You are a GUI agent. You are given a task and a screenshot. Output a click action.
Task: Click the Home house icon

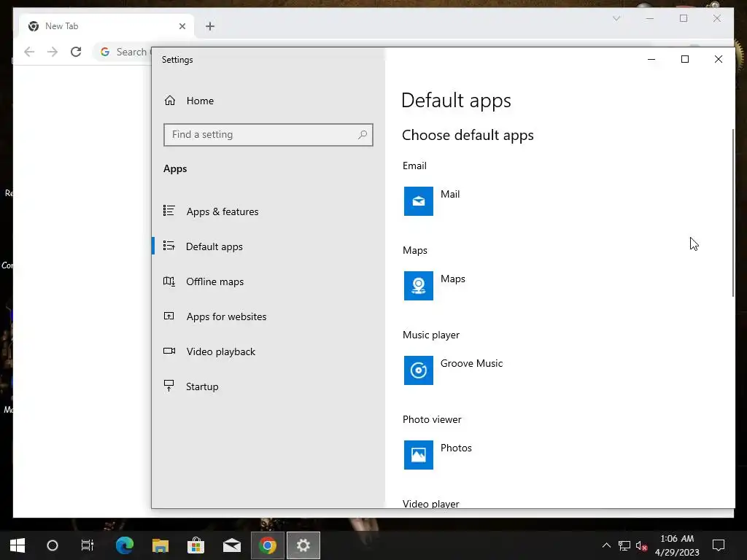[170, 101]
